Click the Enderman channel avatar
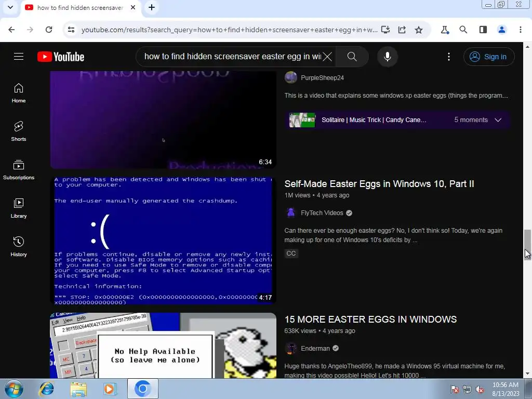This screenshot has width=532, height=399. coord(291,349)
